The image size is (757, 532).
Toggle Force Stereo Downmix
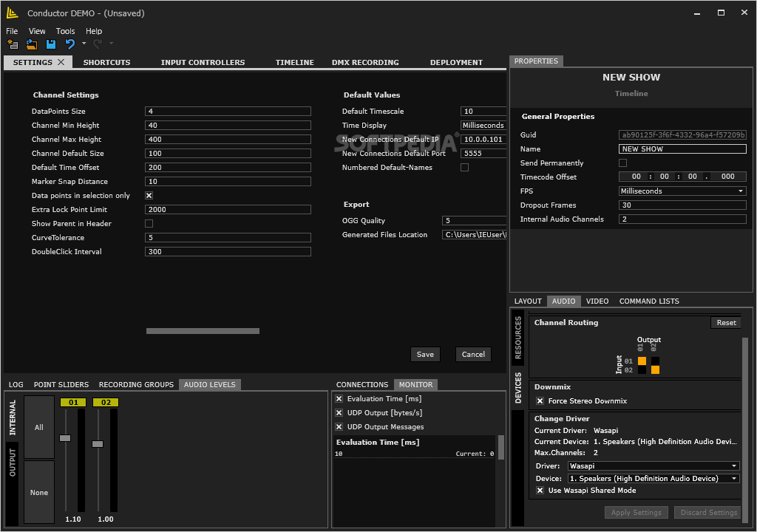tap(540, 401)
